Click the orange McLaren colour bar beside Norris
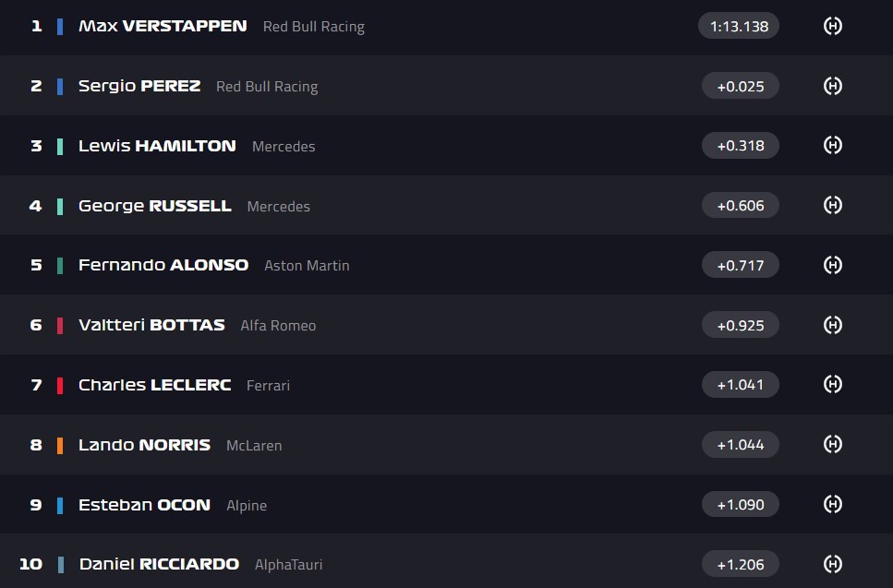 tap(60, 445)
